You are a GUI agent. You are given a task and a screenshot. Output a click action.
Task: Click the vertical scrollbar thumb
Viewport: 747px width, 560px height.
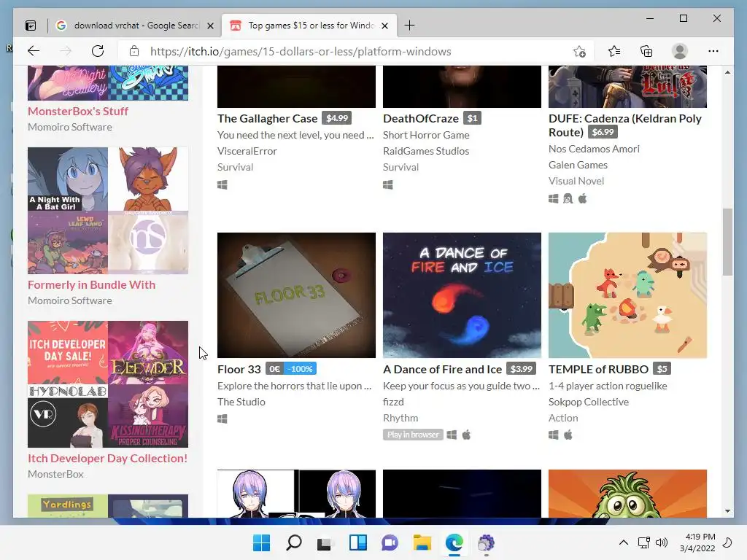727,242
